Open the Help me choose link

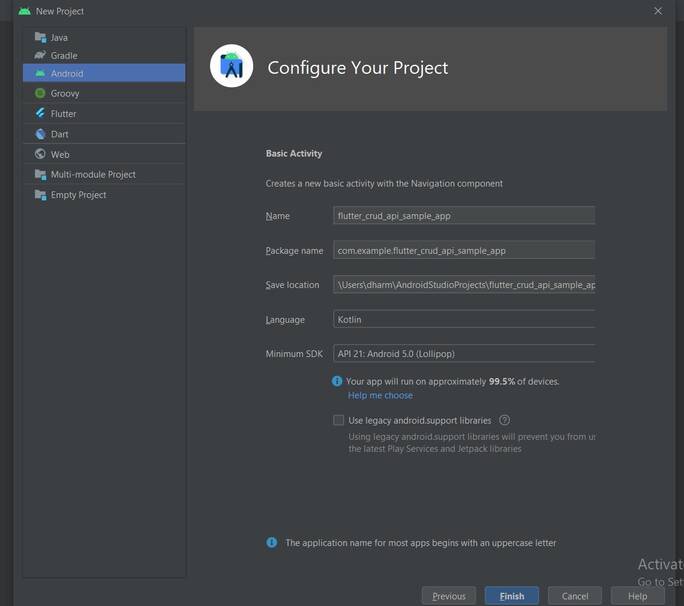(380, 395)
